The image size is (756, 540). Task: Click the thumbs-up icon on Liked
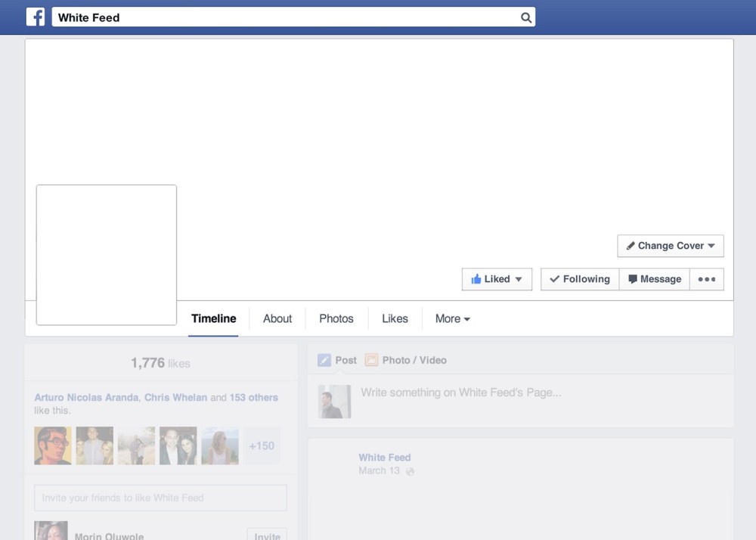pyautogui.click(x=476, y=278)
